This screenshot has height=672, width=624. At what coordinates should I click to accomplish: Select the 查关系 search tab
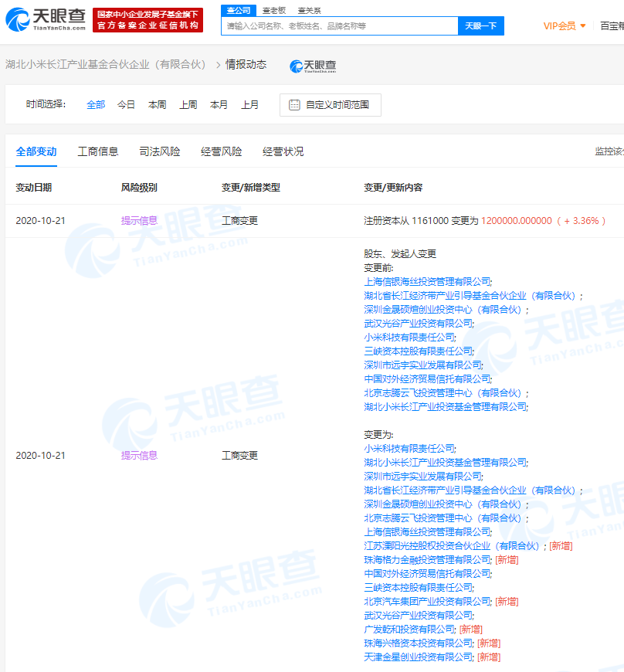point(310,10)
